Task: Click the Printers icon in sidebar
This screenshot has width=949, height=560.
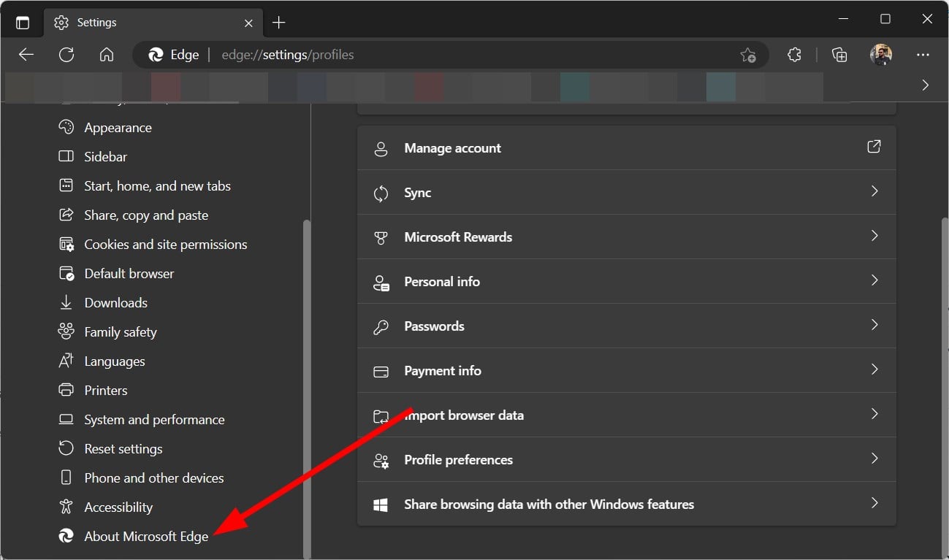Action: [66, 390]
